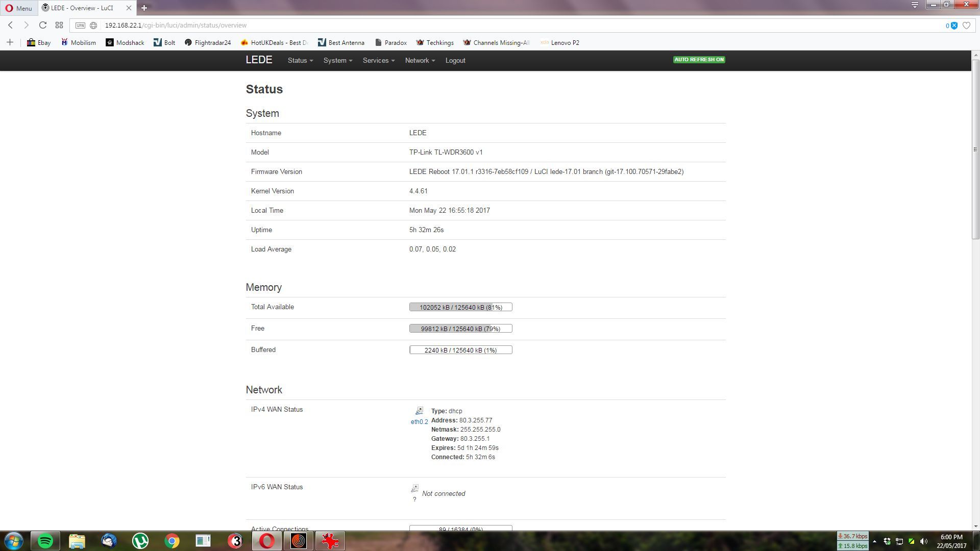Image resolution: width=980 pixels, height=551 pixels.
Task: Click the address bar URL field
Action: [204, 24]
